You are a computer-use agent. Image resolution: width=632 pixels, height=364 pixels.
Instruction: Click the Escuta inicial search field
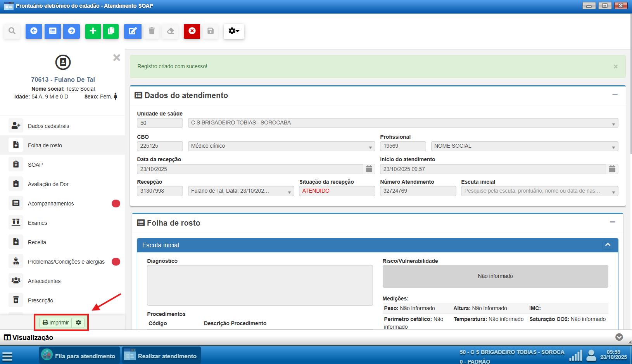pyautogui.click(x=535, y=191)
